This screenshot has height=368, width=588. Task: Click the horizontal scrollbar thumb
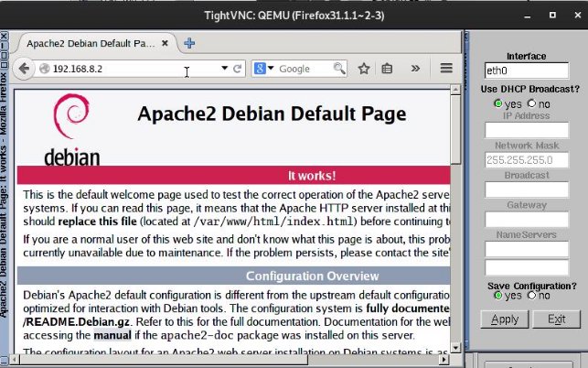(164, 360)
